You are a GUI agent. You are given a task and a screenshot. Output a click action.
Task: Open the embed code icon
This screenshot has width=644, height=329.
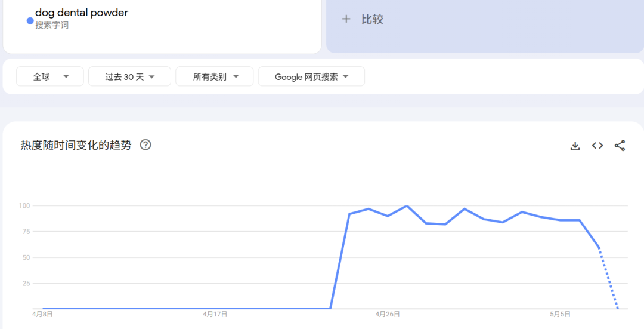(597, 146)
